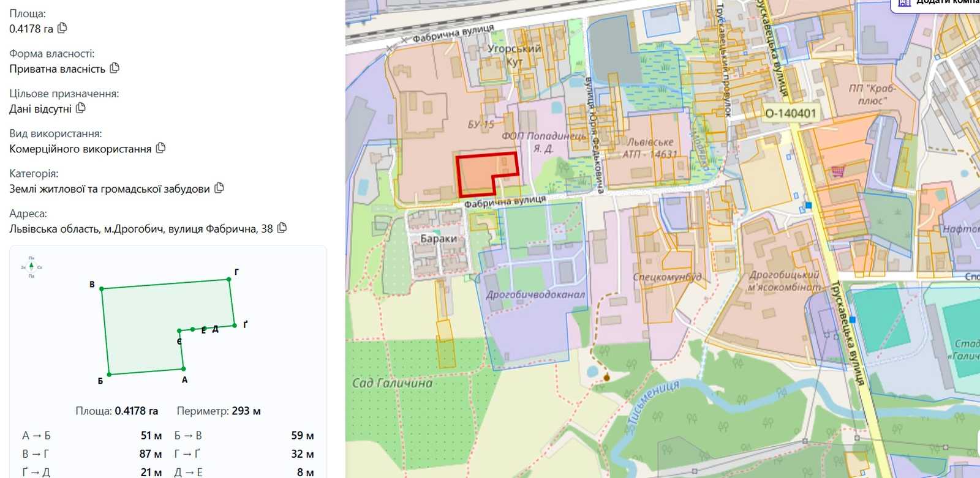Click the Спецкомунбуд label on map
Screen dimensions: 980x478
click(x=666, y=277)
